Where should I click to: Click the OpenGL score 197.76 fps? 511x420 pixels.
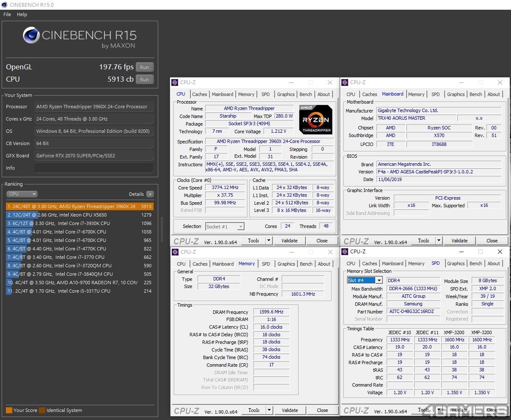116,67
